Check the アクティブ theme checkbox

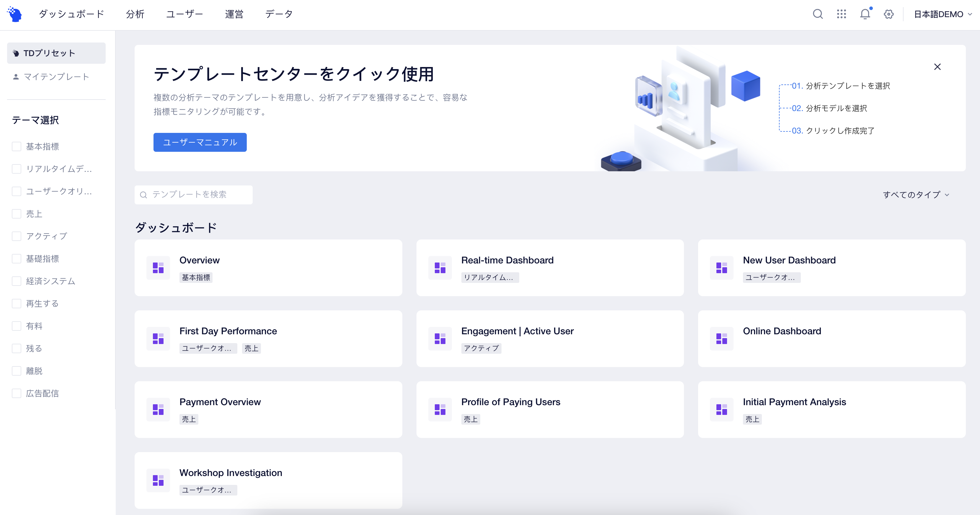pyautogui.click(x=16, y=236)
